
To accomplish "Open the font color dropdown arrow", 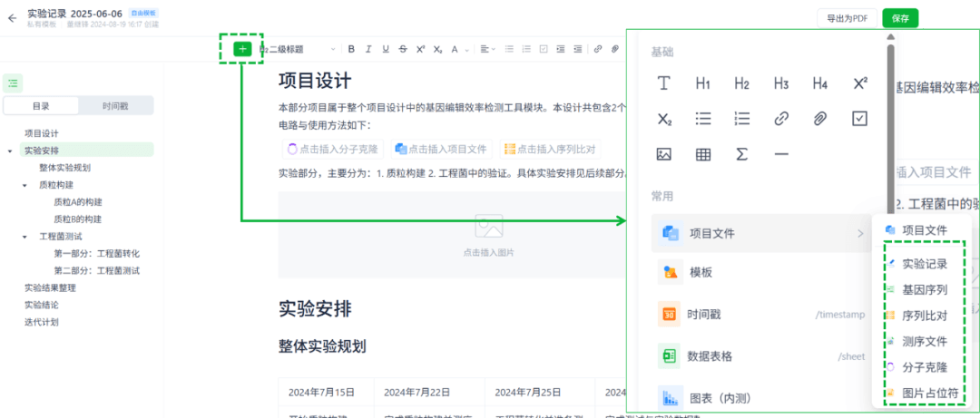I will point(466,49).
